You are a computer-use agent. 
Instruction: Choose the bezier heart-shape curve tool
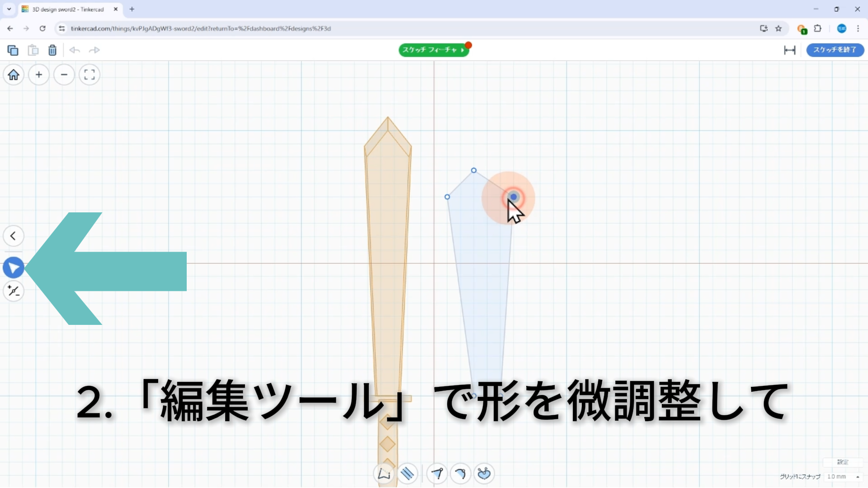tap(484, 474)
